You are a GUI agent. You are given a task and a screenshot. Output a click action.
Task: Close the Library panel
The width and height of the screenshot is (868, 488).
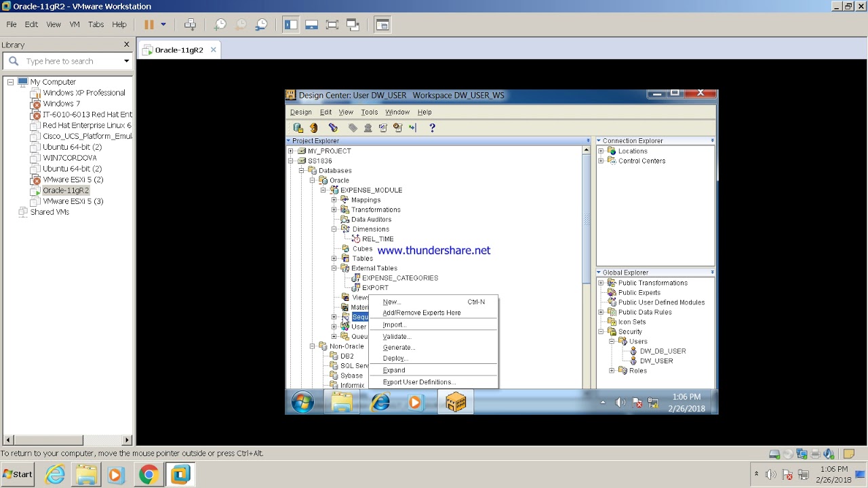point(126,45)
